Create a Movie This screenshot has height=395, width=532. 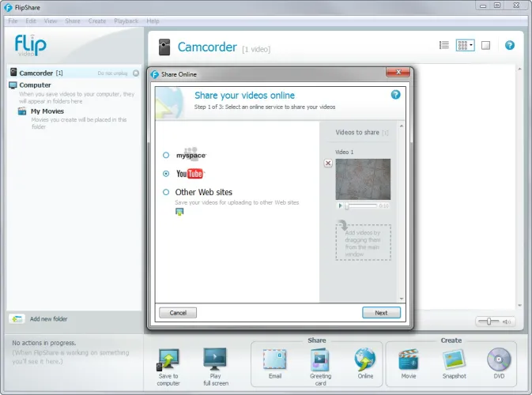tap(409, 363)
